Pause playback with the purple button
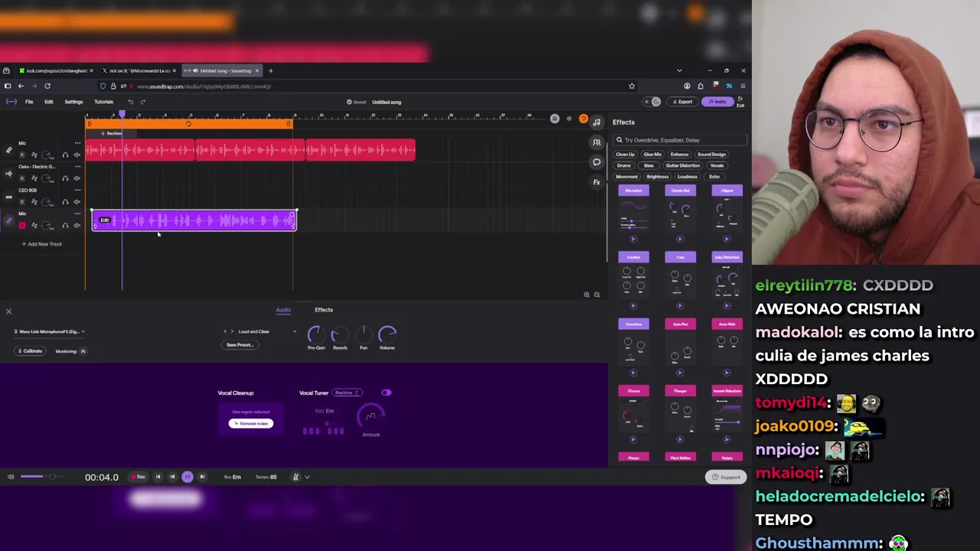 coord(188,477)
